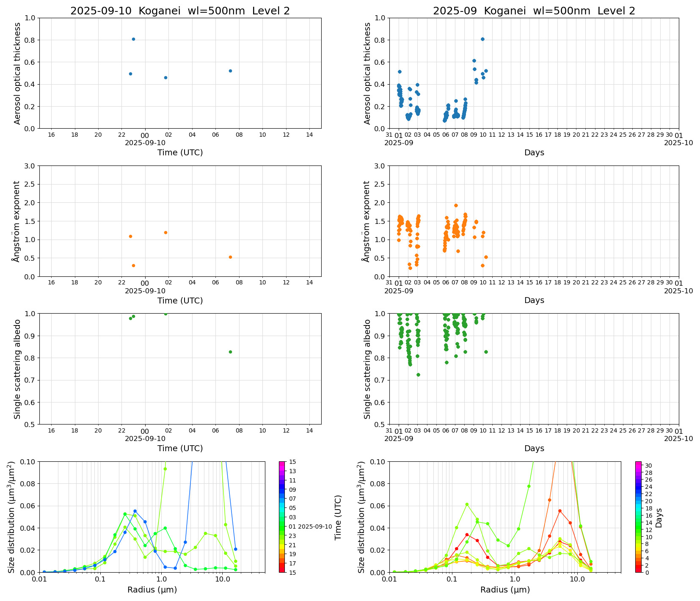Screen dimensions: 700x601
Task: Click the '01 2025-09-10' tick on the time colorbar
Action: coord(310,527)
